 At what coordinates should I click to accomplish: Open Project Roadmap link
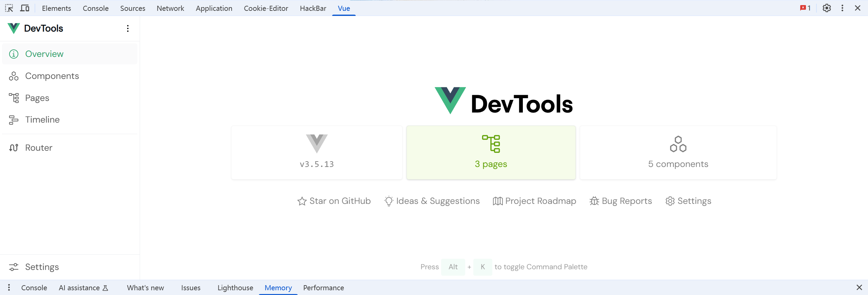tap(534, 201)
